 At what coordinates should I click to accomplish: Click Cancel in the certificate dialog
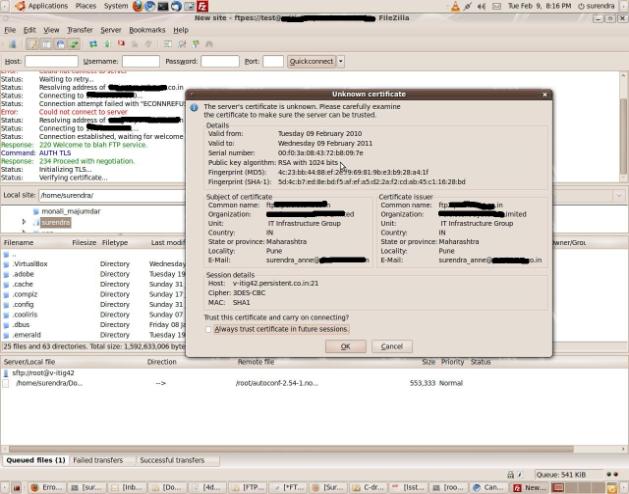point(392,346)
